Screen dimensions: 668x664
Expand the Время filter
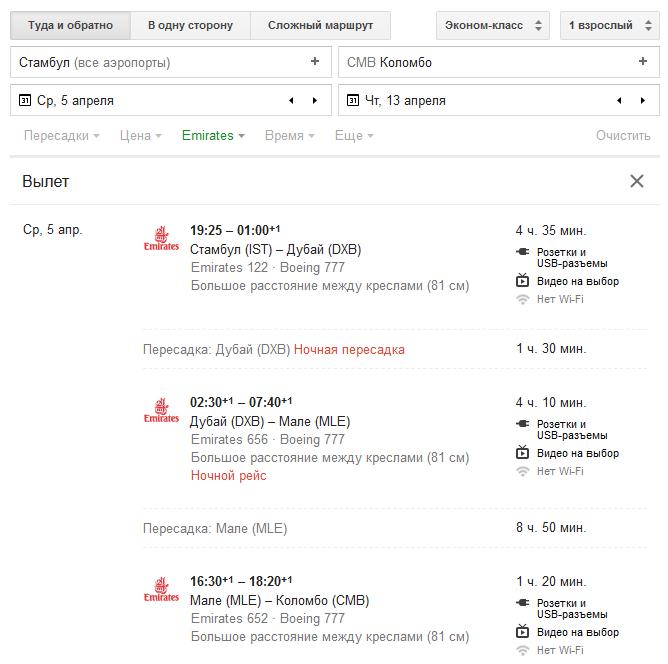tap(289, 136)
